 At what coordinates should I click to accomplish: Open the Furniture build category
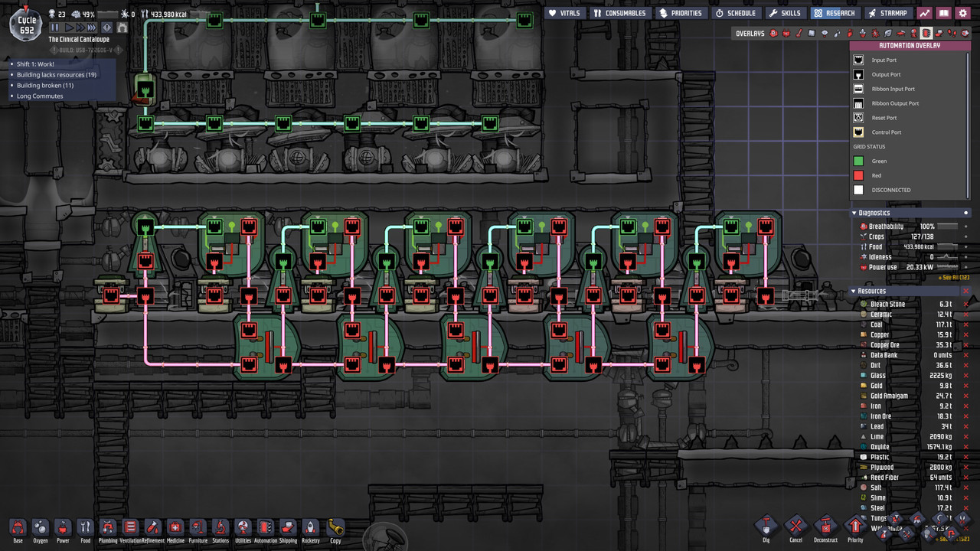coord(198,527)
